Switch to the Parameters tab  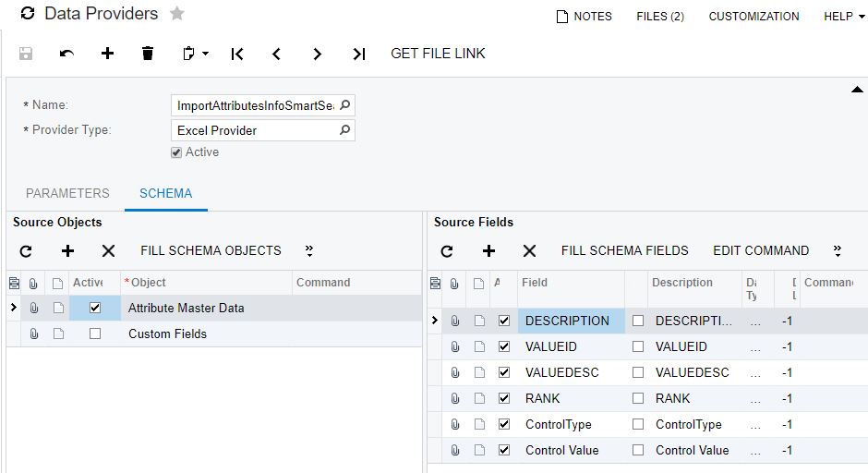click(67, 193)
